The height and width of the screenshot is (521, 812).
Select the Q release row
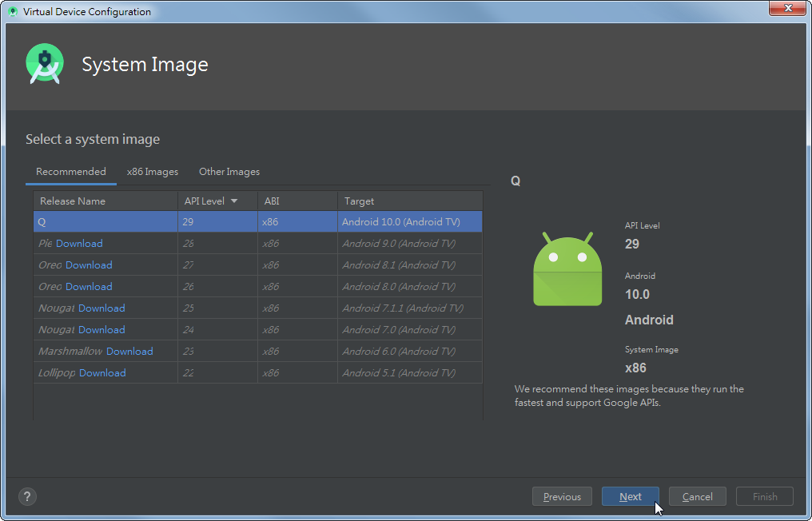click(x=258, y=221)
